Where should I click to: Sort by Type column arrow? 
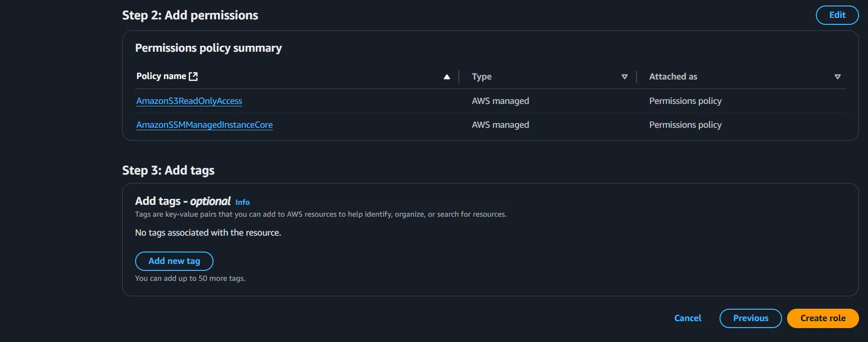tap(625, 77)
